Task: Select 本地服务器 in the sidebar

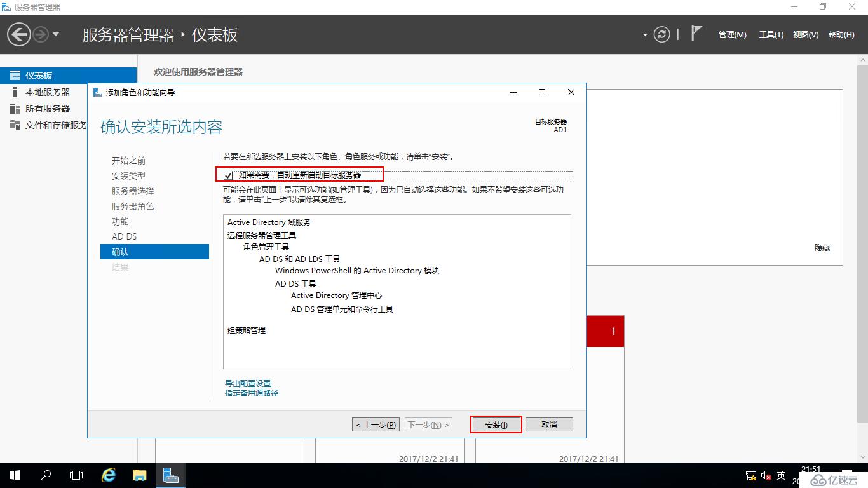Action: pos(48,92)
